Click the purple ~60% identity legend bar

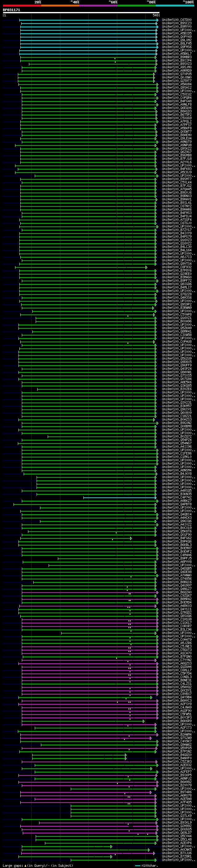[x=99, y=6]
